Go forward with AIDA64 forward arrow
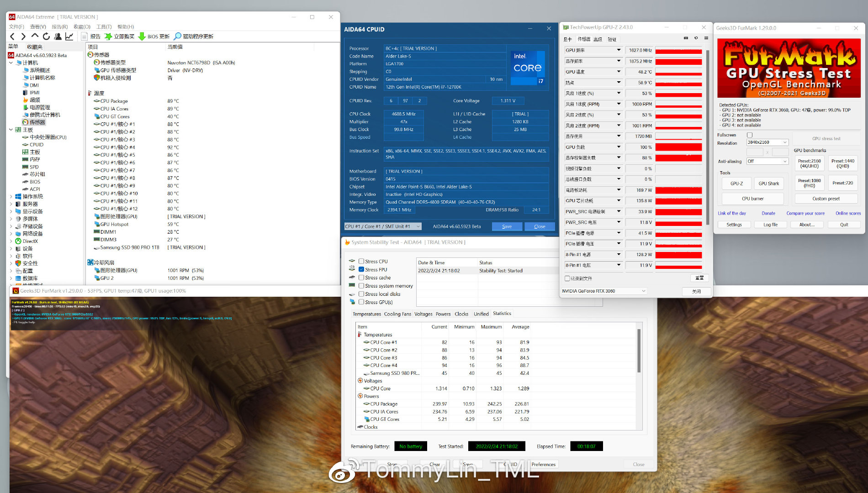 23,37
